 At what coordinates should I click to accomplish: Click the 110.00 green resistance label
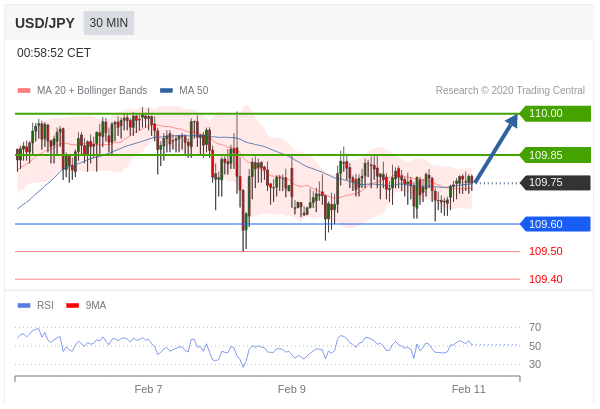point(555,114)
